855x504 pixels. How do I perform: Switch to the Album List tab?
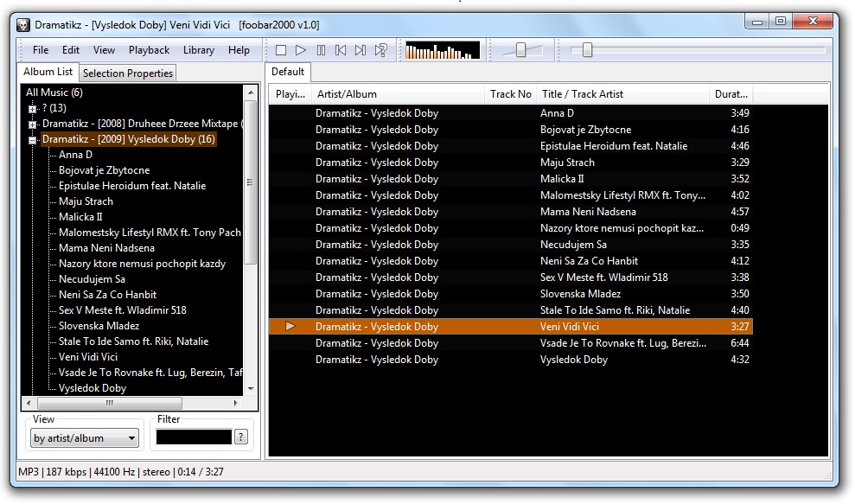(48, 72)
